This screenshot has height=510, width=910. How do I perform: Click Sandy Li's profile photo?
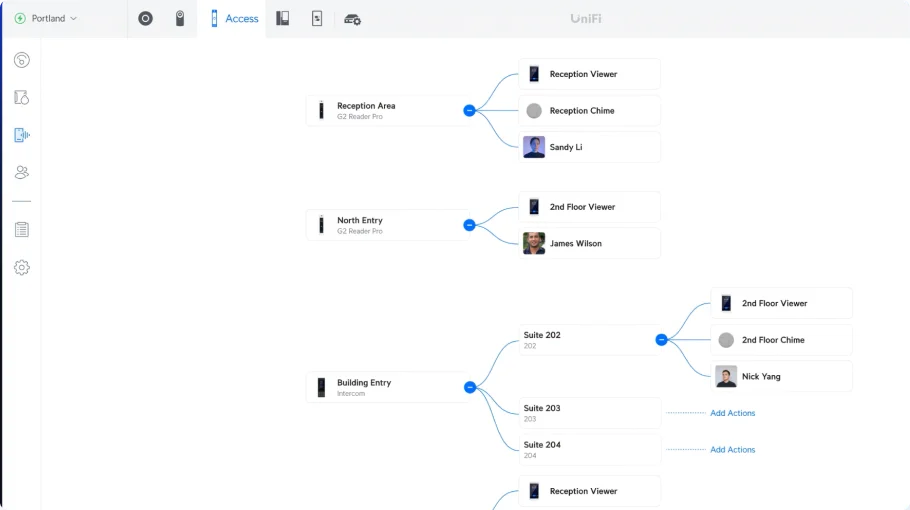[x=534, y=147]
